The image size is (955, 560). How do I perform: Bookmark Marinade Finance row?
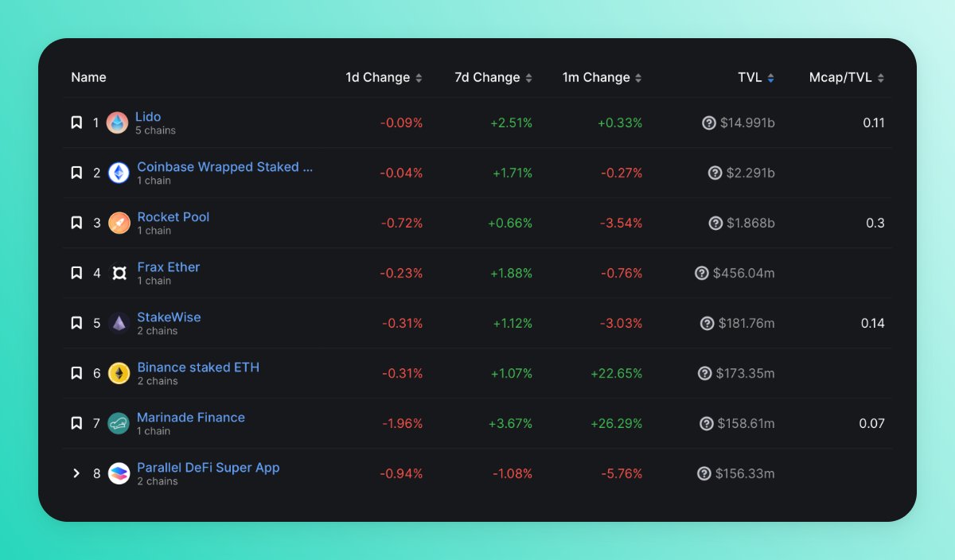tap(76, 423)
